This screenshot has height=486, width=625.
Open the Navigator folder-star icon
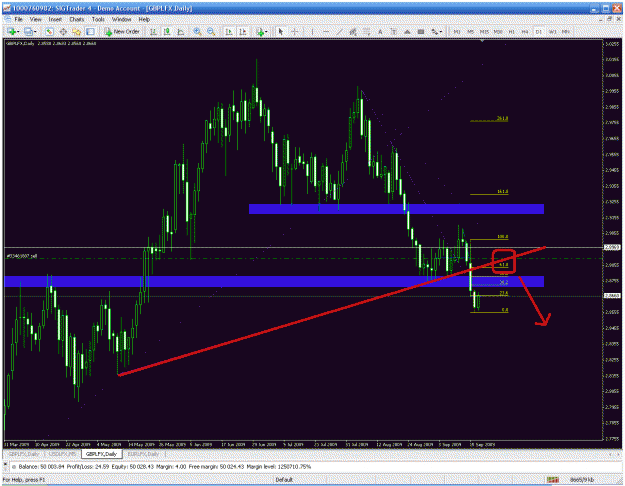point(77,32)
